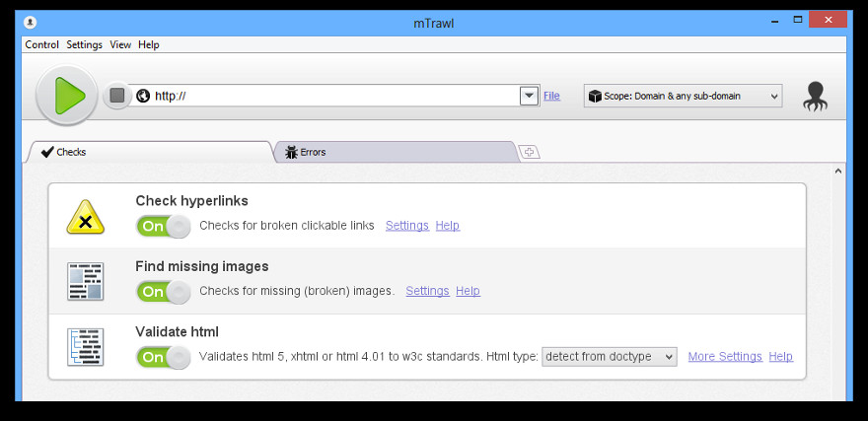Viewport: 868px width, 421px height.
Task: Start crawl with the green play button
Action: click(67, 96)
